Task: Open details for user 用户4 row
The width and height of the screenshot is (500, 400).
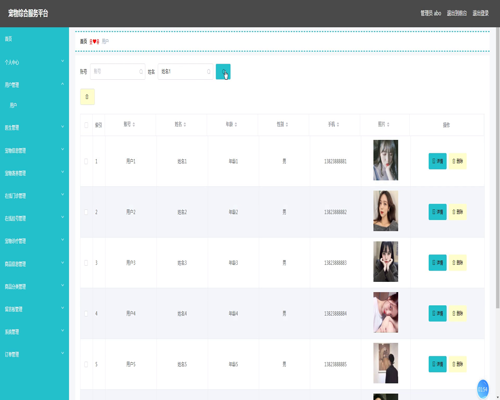Action: 437,313
